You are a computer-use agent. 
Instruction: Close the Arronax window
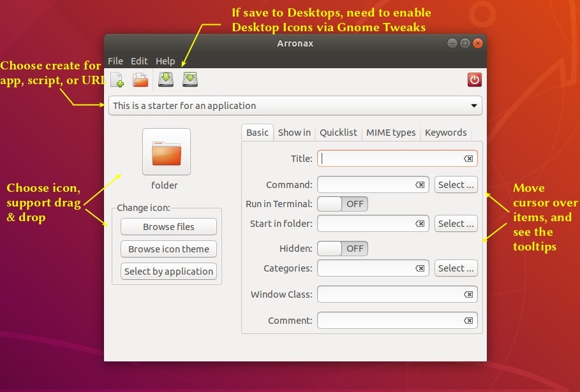(478, 43)
